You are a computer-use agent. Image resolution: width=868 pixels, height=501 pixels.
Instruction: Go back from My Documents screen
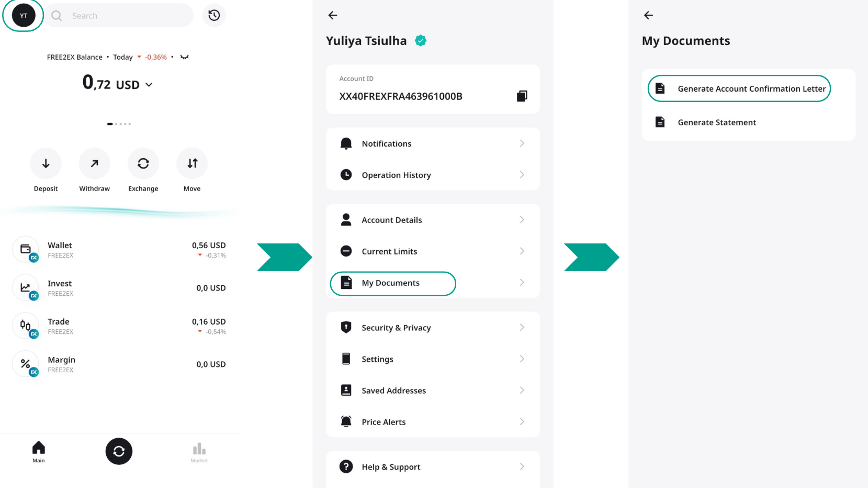pos(648,16)
